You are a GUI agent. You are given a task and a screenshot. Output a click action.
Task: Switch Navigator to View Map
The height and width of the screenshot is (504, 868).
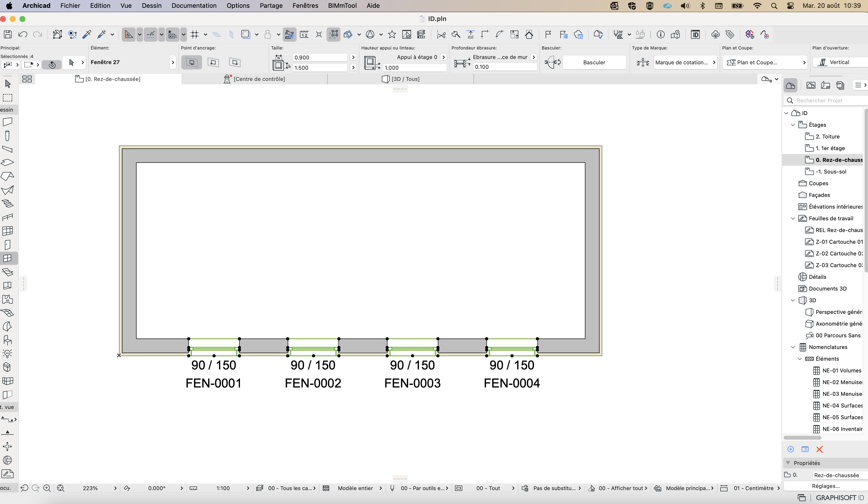tap(811, 85)
